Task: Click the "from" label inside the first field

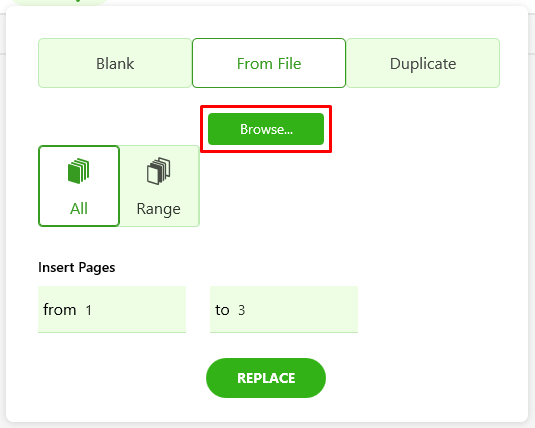Action: [60, 310]
